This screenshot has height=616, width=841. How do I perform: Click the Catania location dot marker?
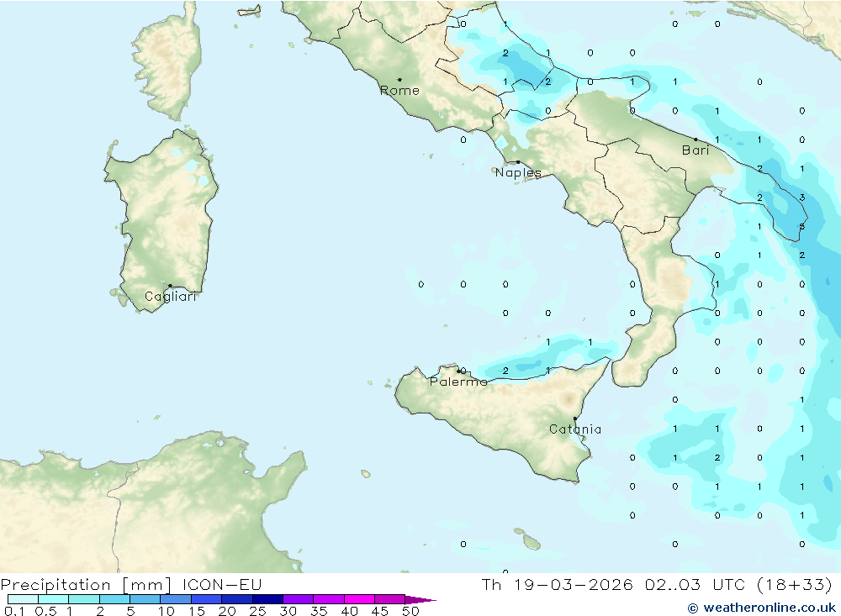[x=575, y=419]
